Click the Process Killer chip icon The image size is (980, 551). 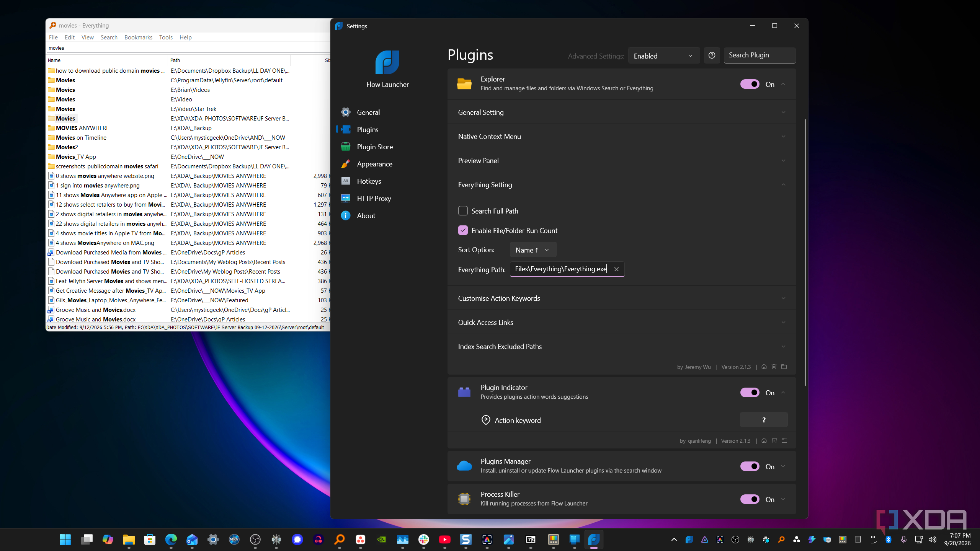click(464, 499)
